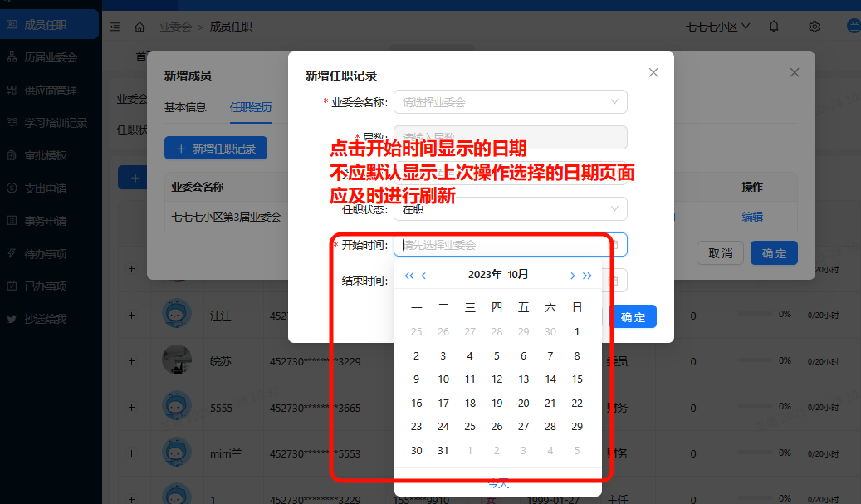Open 供应商管理 in the sidebar

(50, 91)
